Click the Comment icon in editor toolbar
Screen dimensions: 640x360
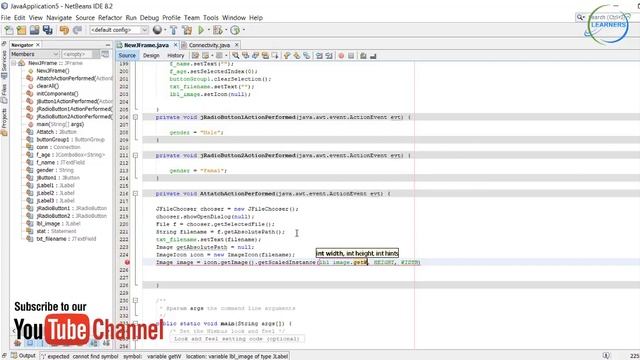tap(363, 56)
